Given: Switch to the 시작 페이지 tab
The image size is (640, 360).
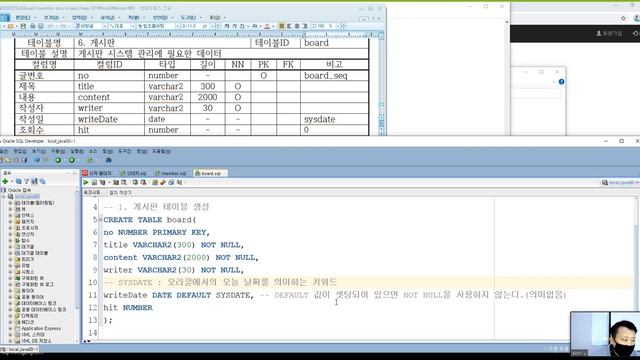Looking at the screenshot, I should click(97, 173).
